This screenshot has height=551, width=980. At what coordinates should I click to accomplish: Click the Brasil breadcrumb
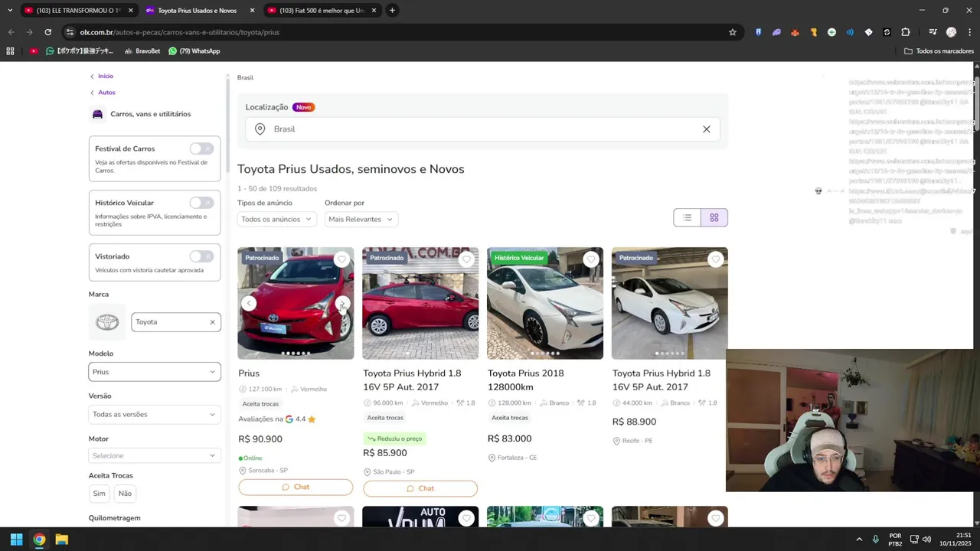[x=245, y=77]
